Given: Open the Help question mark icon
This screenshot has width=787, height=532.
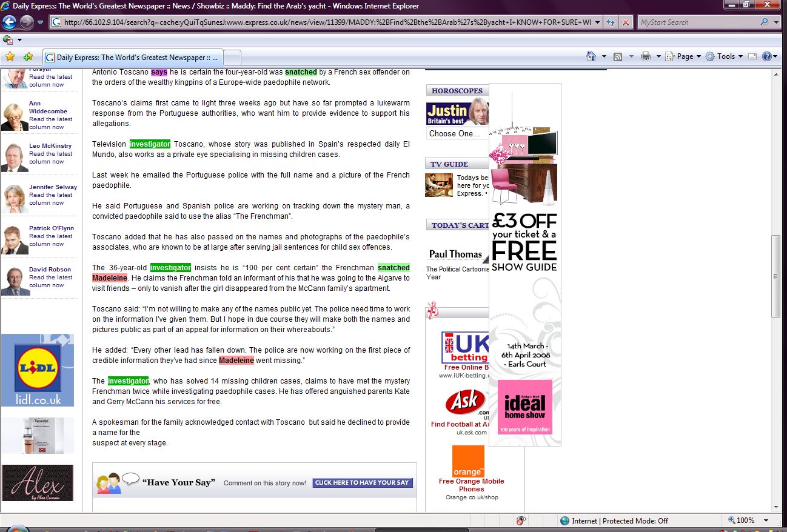Looking at the screenshot, I should [766, 56].
